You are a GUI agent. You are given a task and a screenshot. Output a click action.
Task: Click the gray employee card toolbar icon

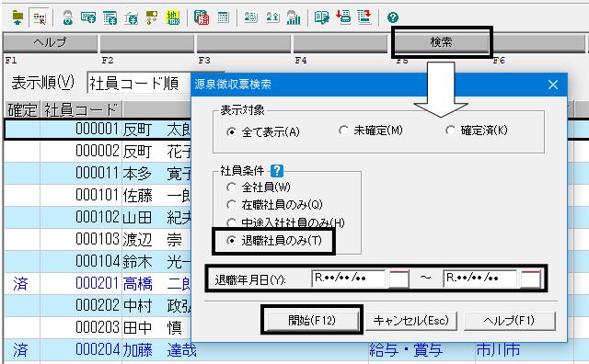[x=250, y=17]
